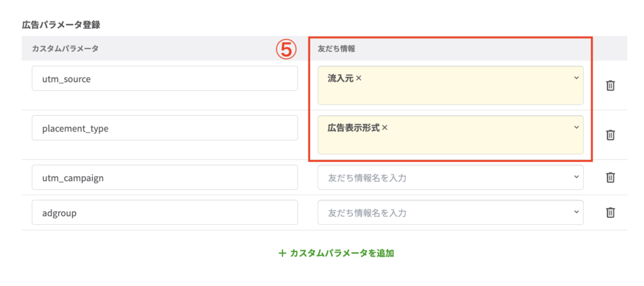Delete the adgroup parameter row
The width and height of the screenshot is (644, 286).
point(609,212)
